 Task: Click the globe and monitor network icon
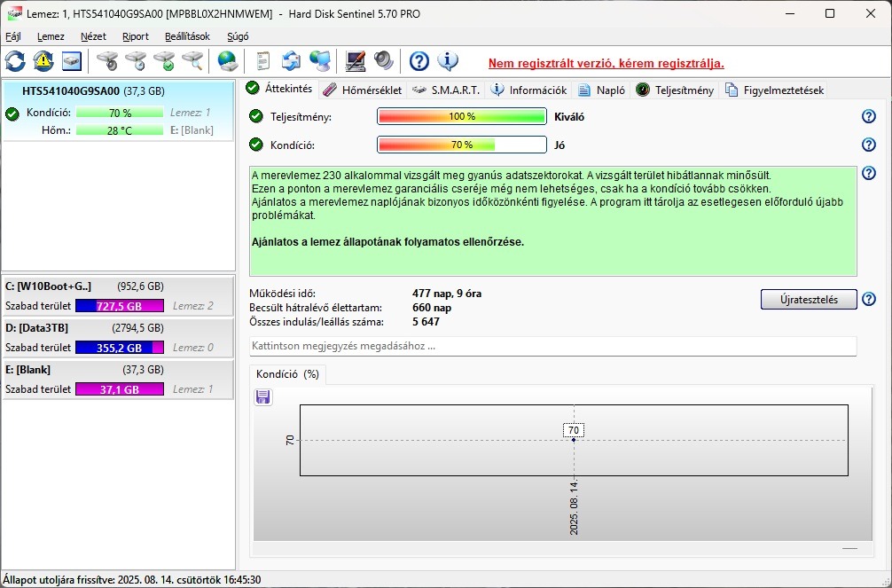point(320,61)
